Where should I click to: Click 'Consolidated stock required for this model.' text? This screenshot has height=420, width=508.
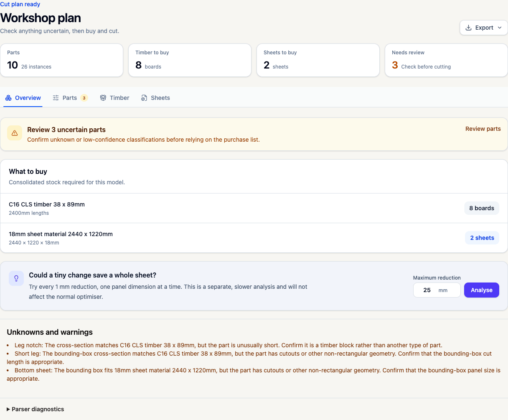point(67,182)
